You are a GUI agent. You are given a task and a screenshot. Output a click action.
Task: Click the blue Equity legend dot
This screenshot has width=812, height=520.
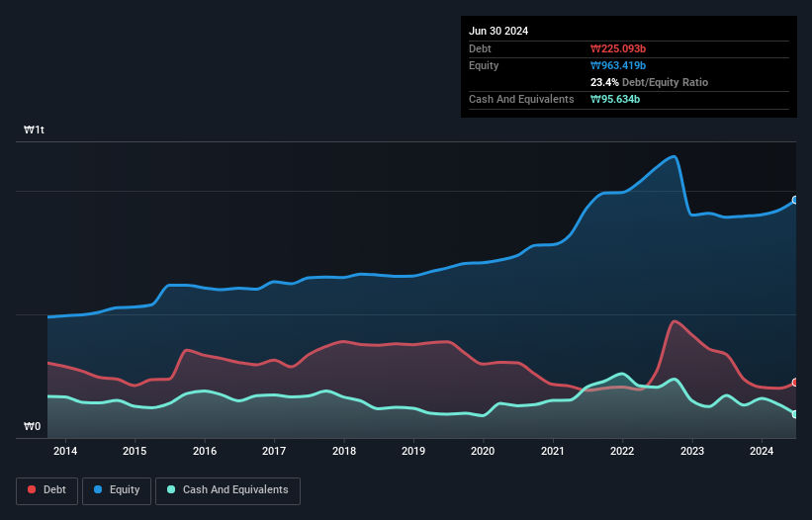(98, 489)
